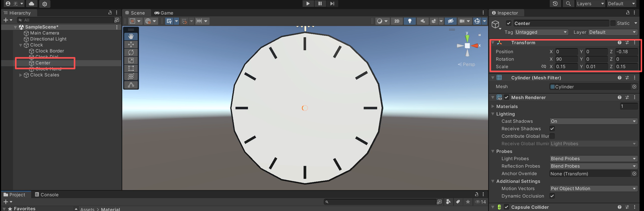Select the Rotate tool

point(131,52)
